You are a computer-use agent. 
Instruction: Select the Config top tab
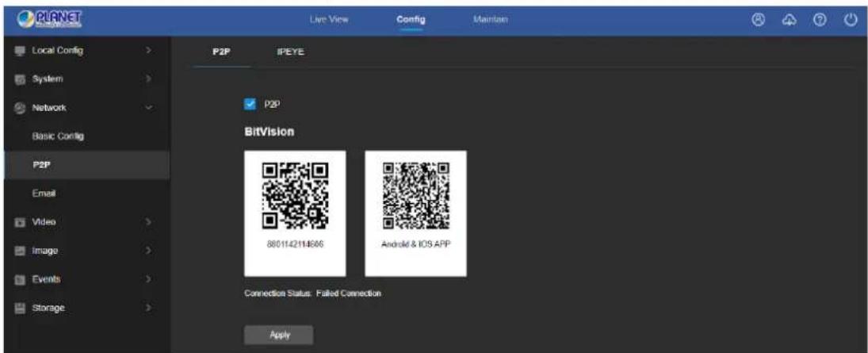point(411,20)
